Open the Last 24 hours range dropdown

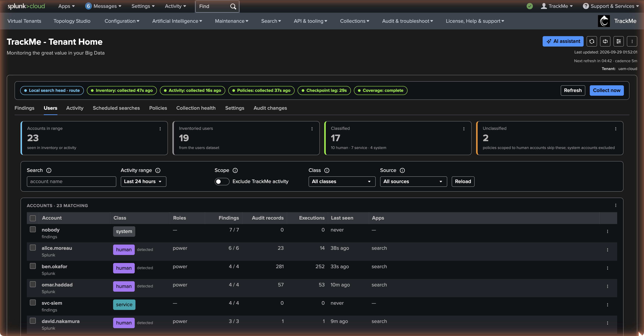click(x=143, y=182)
